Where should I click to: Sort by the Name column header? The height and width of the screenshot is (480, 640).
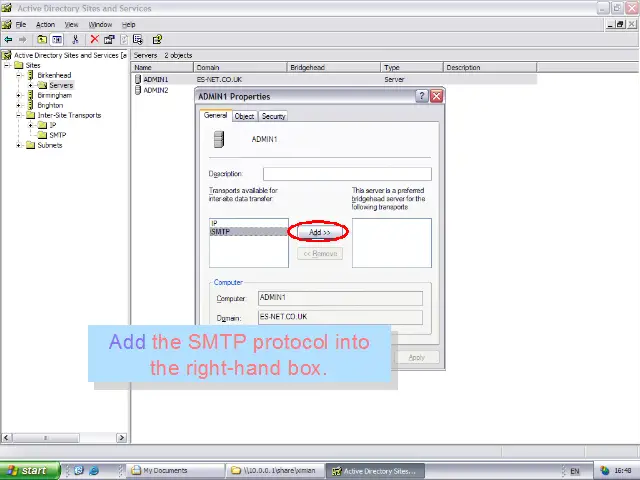[162, 67]
